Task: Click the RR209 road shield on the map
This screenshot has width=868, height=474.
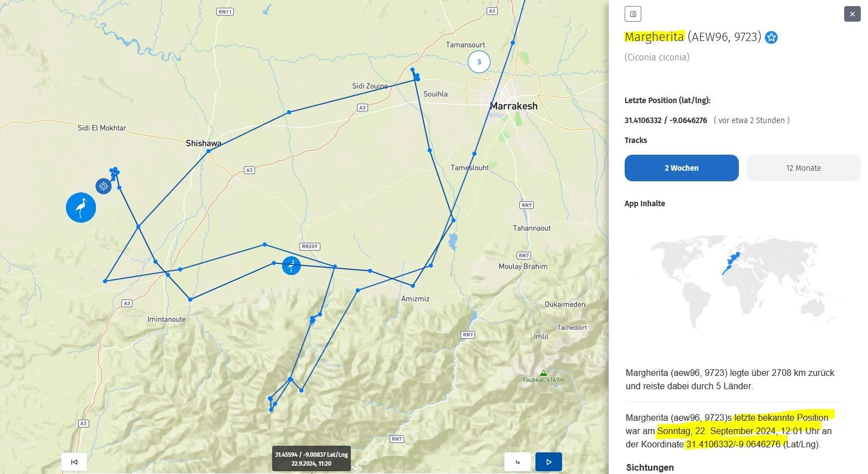Action: (309, 247)
